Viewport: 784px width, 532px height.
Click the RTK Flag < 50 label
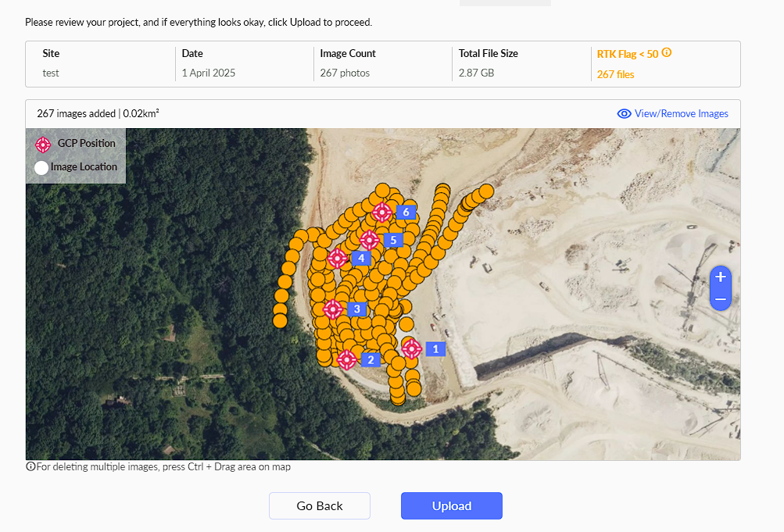[x=627, y=55]
